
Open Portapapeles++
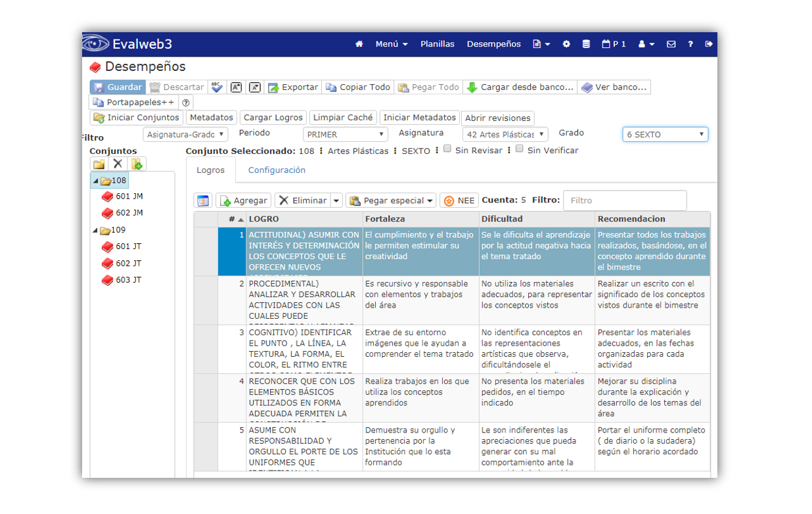click(x=134, y=103)
